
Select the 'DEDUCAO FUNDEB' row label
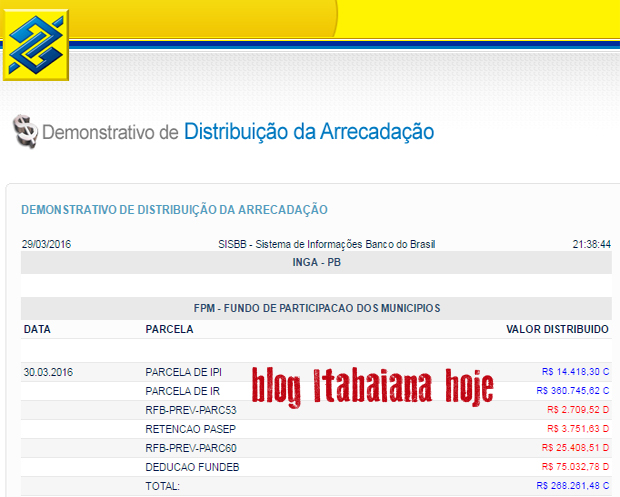[x=192, y=467]
